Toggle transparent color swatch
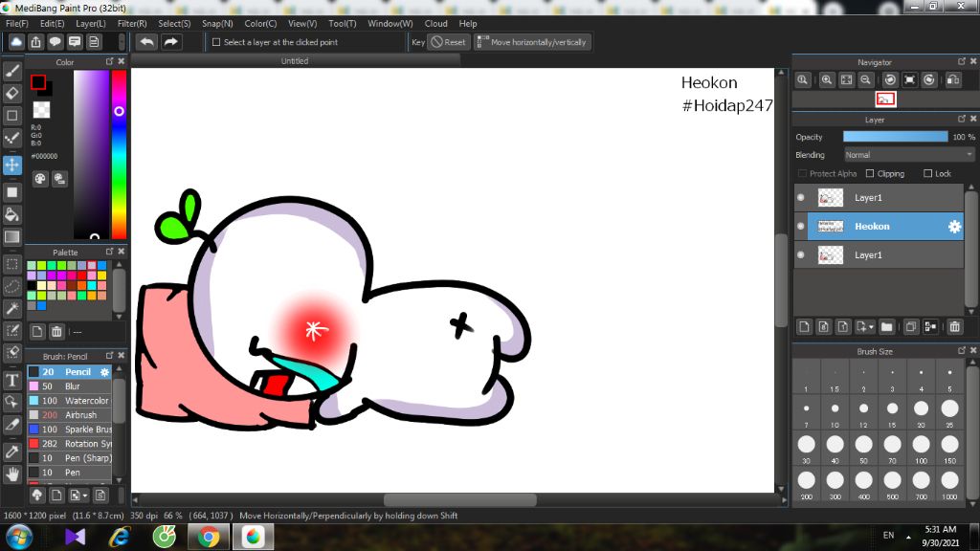The image size is (980, 551). pos(41,110)
